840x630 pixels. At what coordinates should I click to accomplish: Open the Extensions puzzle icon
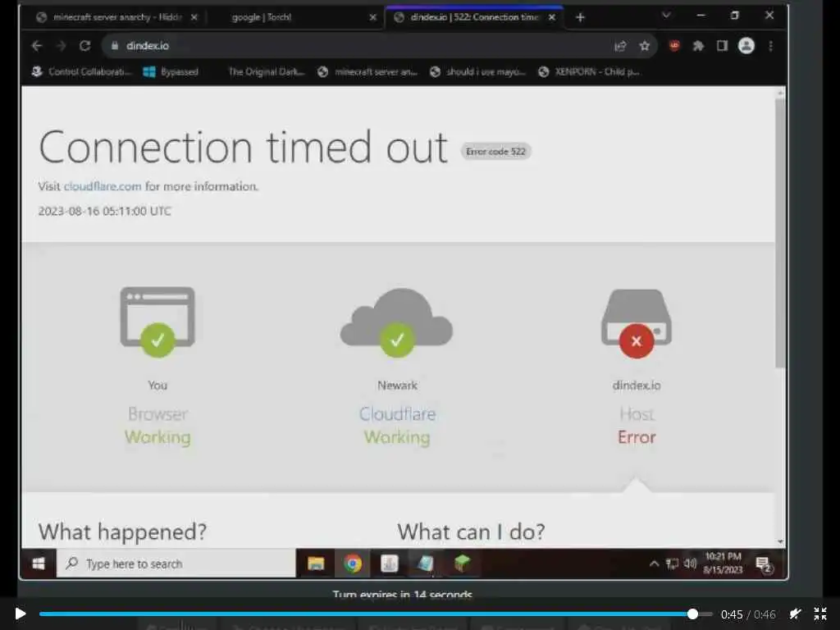tap(698, 46)
